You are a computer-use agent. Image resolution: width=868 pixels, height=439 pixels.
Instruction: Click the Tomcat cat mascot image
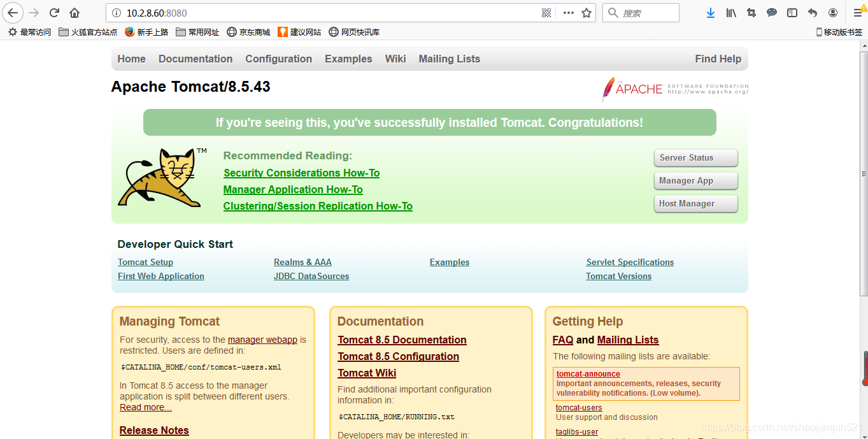tap(162, 178)
